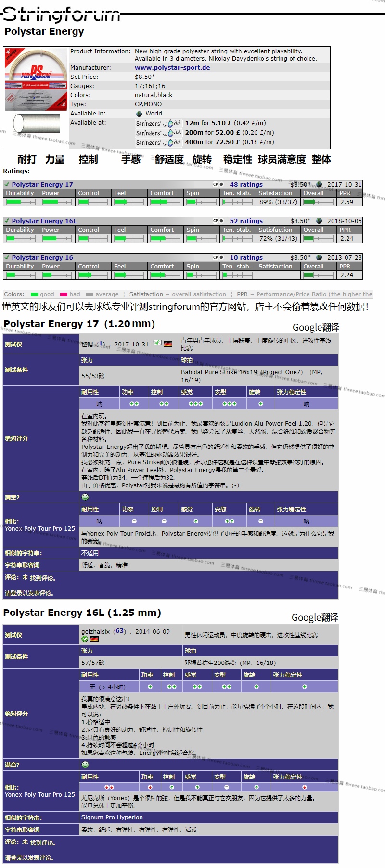385x868 pixels.
Task: Click the satisfied smiley in Energy 16L review
Action: tap(85, 765)
